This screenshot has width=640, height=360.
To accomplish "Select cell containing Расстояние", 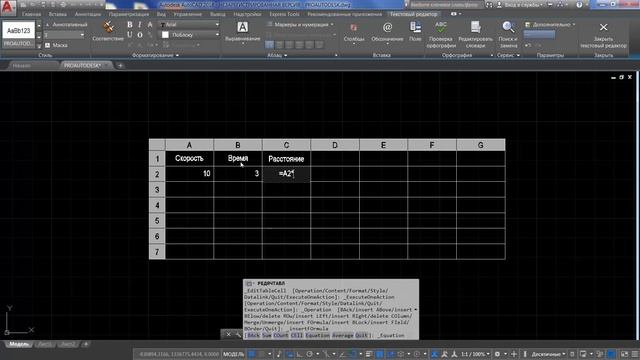I will coord(286,158).
